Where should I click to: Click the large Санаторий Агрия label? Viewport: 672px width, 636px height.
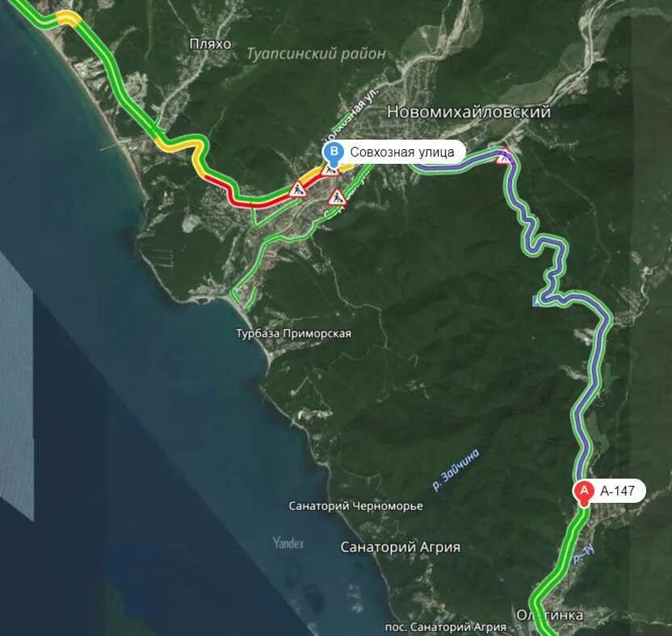pyautogui.click(x=401, y=547)
